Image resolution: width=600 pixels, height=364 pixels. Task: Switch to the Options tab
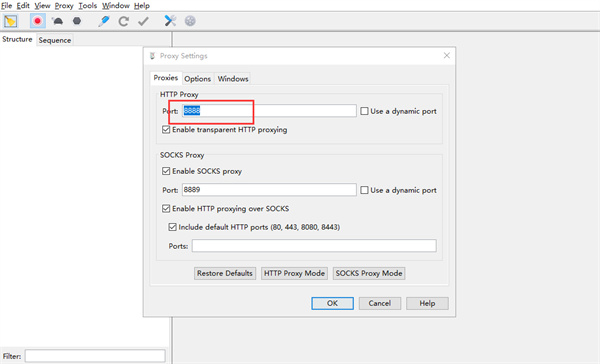click(x=197, y=79)
